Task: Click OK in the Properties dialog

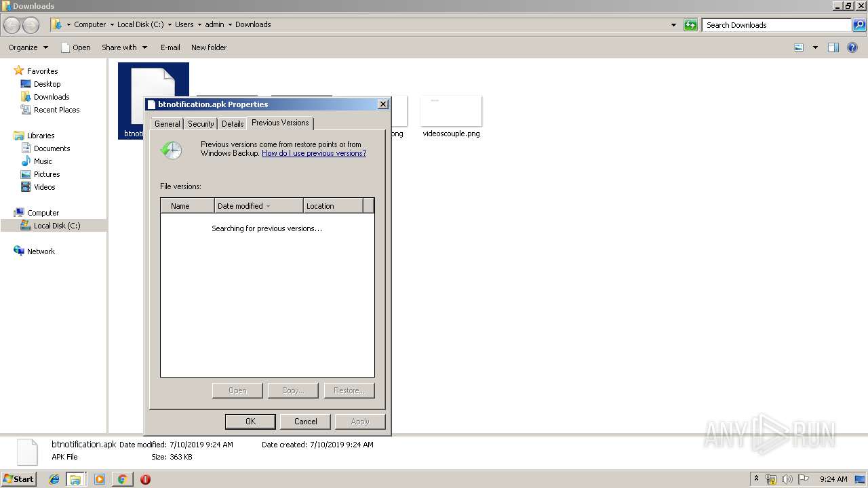Action: click(250, 422)
